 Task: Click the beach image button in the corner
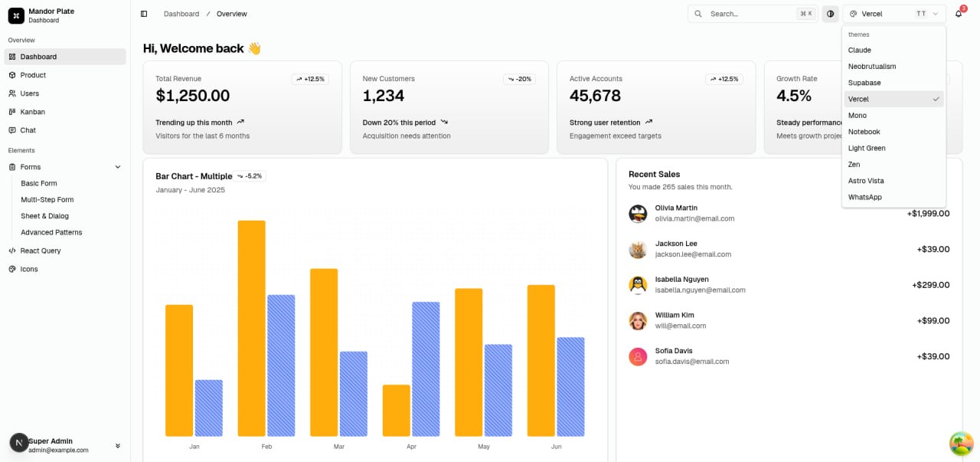click(961, 444)
